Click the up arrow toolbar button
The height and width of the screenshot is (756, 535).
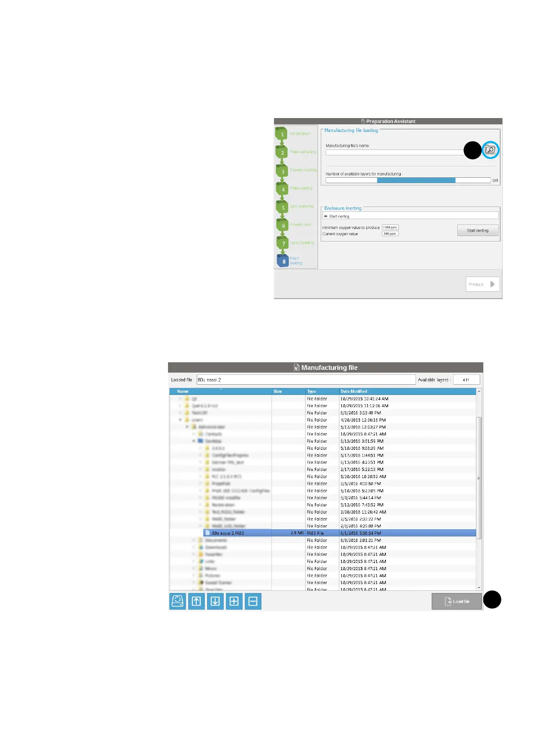197,601
